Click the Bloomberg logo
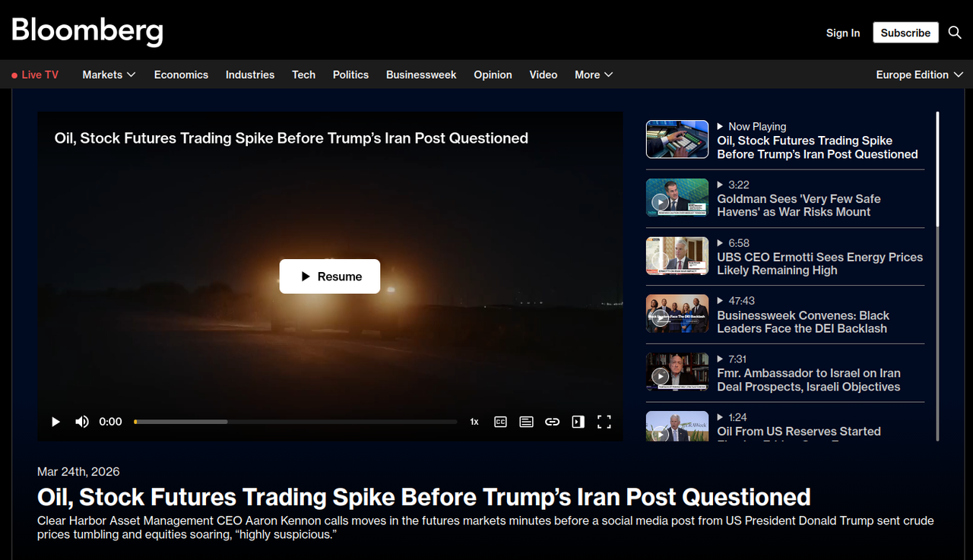 pyautogui.click(x=87, y=30)
